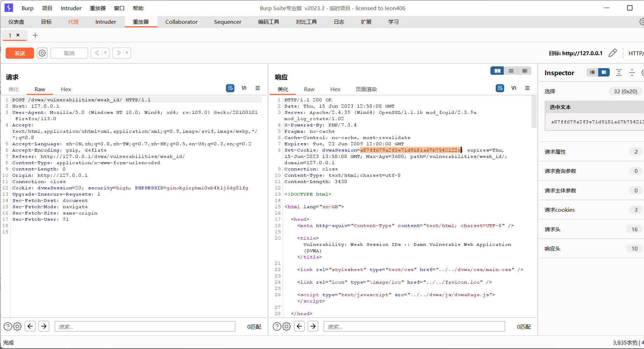Expand 请求头 section in Inspector
The width and height of the screenshot is (644, 349).
click(591, 229)
